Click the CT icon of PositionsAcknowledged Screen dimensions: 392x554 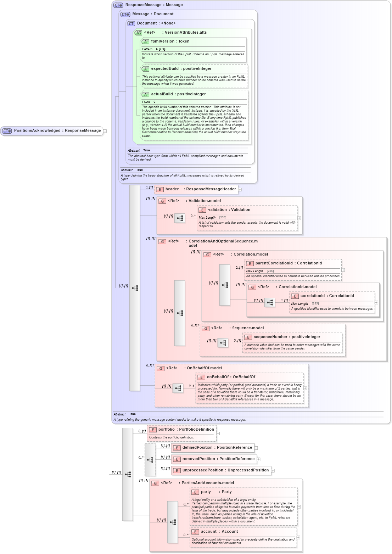(x=7, y=131)
